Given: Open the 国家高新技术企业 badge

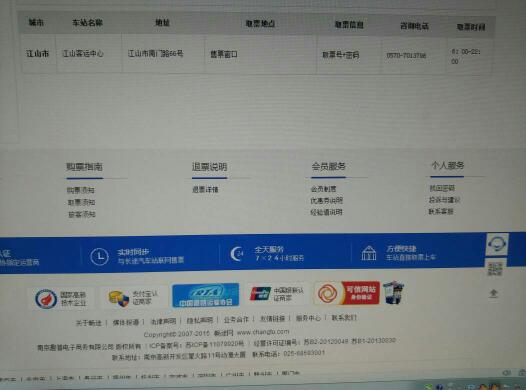Looking at the screenshot, I should [x=60, y=298].
